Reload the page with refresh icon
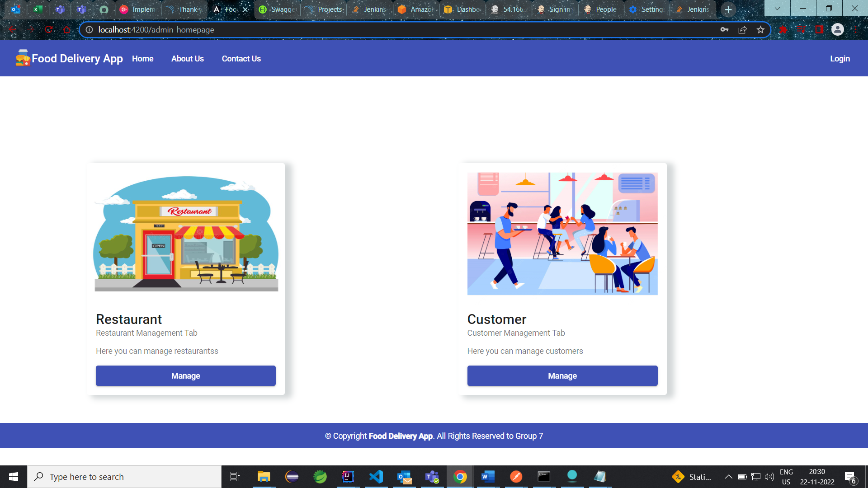Screen dimensions: 868x488 click(x=49, y=30)
